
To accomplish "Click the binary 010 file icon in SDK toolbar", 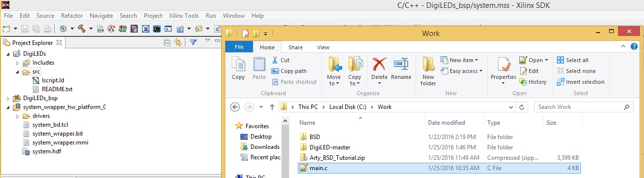I will (x=100, y=29).
